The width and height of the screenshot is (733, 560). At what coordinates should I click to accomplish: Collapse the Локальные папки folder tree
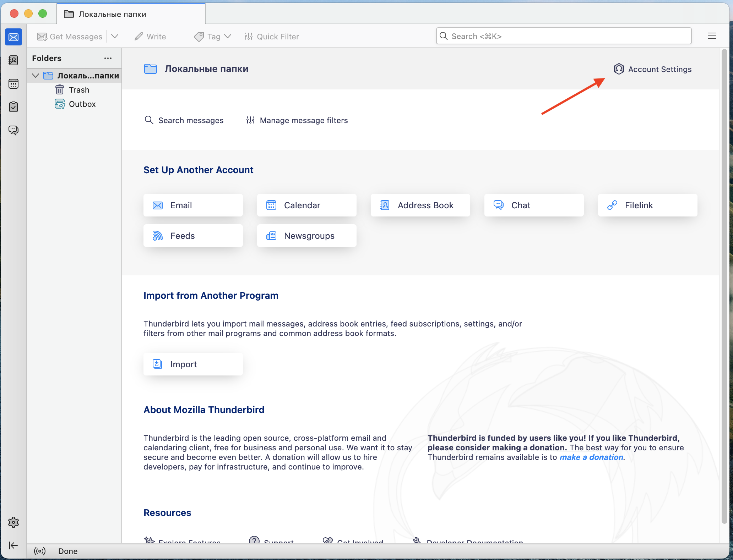(x=36, y=76)
